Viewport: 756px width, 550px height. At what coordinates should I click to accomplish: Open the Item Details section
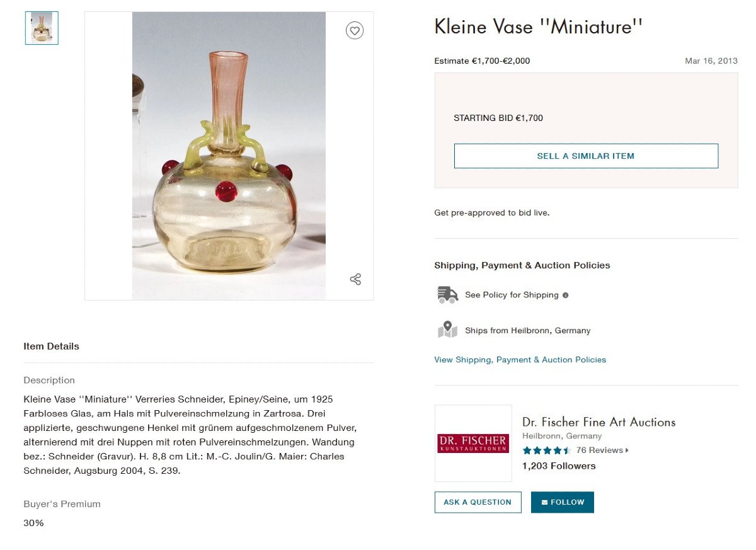(x=51, y=346)
